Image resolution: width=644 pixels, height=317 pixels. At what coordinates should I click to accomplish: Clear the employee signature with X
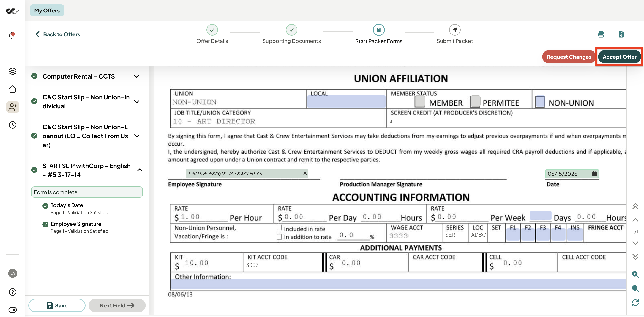pos(305,173)
